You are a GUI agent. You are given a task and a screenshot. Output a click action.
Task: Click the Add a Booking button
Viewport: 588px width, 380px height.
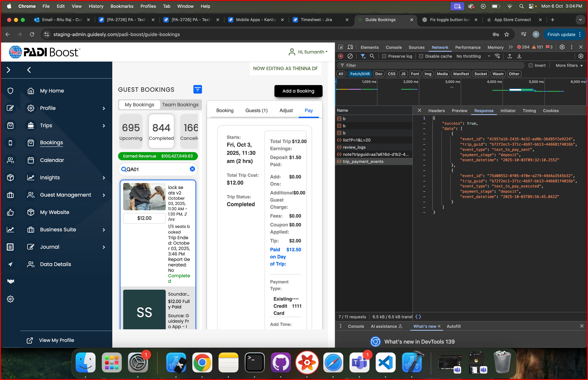click(298, 91)
